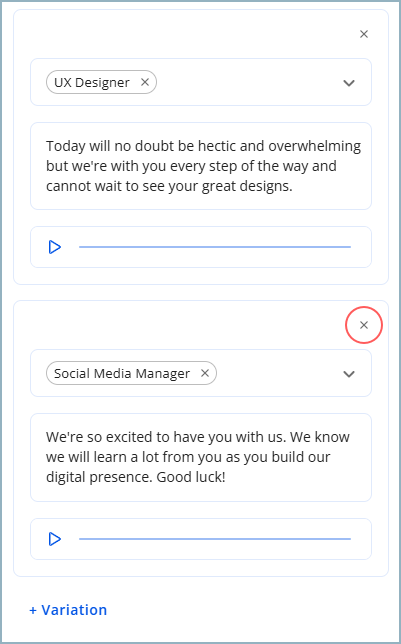Click the words "great designs" in first message
The image size is (401, 644).
click(247, 186)
